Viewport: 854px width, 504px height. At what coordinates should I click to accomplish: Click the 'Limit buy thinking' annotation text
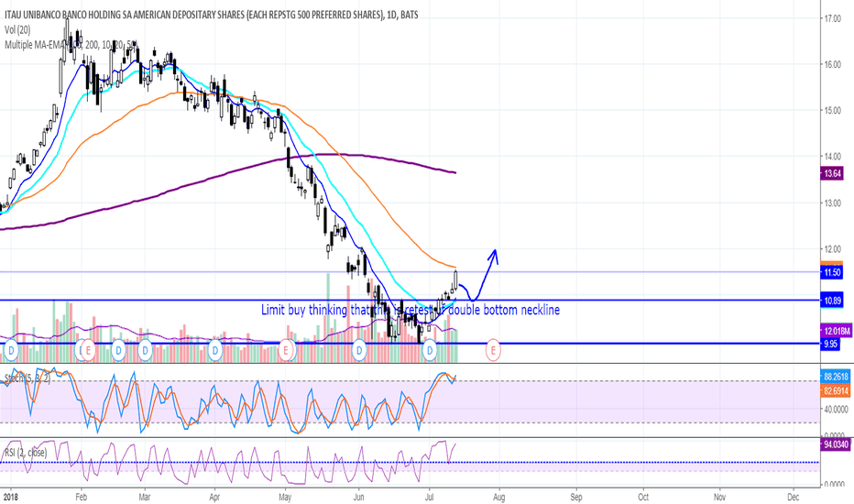[x=411, y=310]
